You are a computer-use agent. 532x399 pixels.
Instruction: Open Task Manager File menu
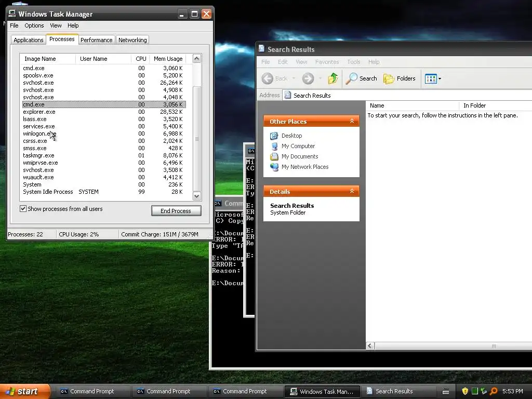14,25
